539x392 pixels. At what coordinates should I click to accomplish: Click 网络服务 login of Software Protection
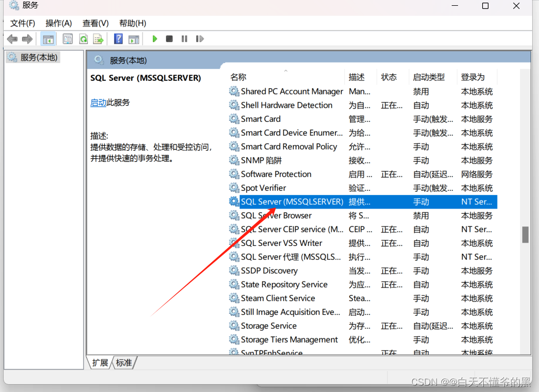click(x=477, y=174)
